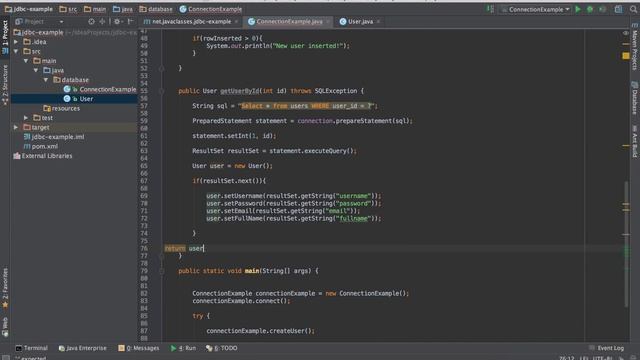
Task: Open the ConnectionExample run configuration dropdown
Action: point(536,9)
